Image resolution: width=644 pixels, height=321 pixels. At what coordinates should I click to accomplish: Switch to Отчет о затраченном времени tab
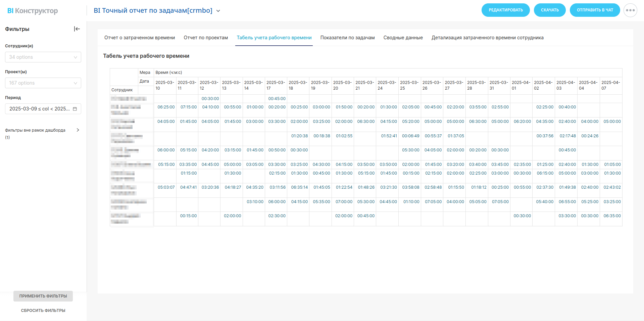pyautogui.click(x=139, y=38)
